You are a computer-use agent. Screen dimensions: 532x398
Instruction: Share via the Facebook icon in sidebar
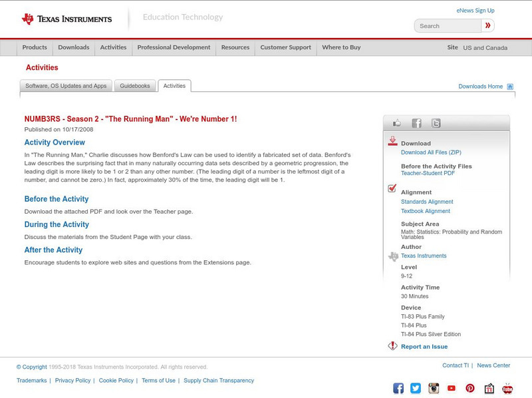click(x=417, y=123)
